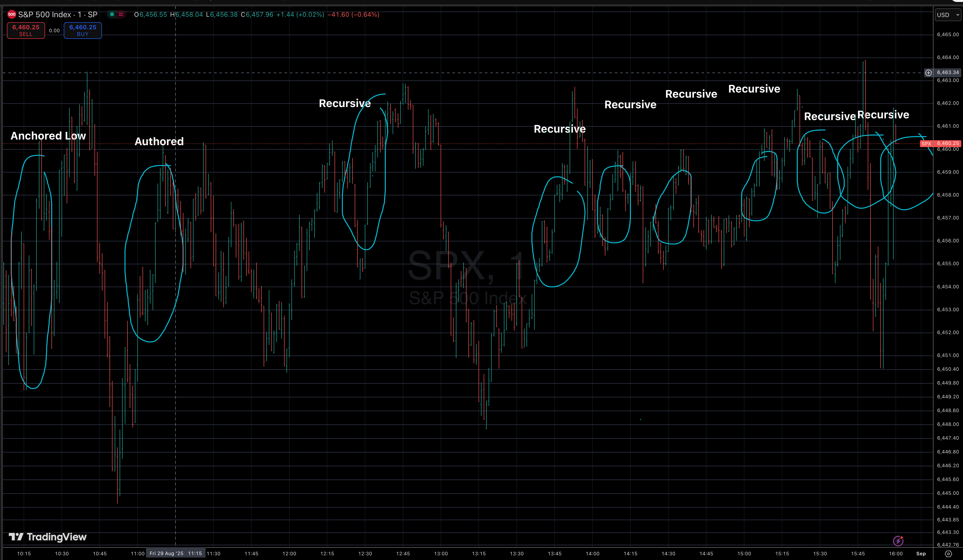Click the 0.00 spread value
Viewport: 963px width, 560px height.
click(x=54, y=31)
